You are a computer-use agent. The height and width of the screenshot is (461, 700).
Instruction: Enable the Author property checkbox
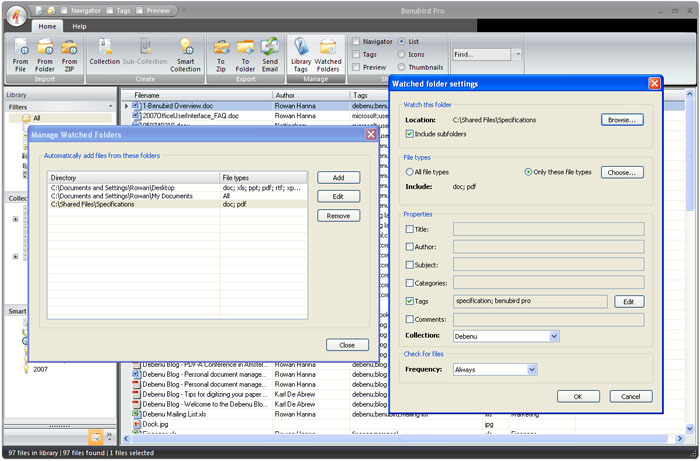(409, 247)
